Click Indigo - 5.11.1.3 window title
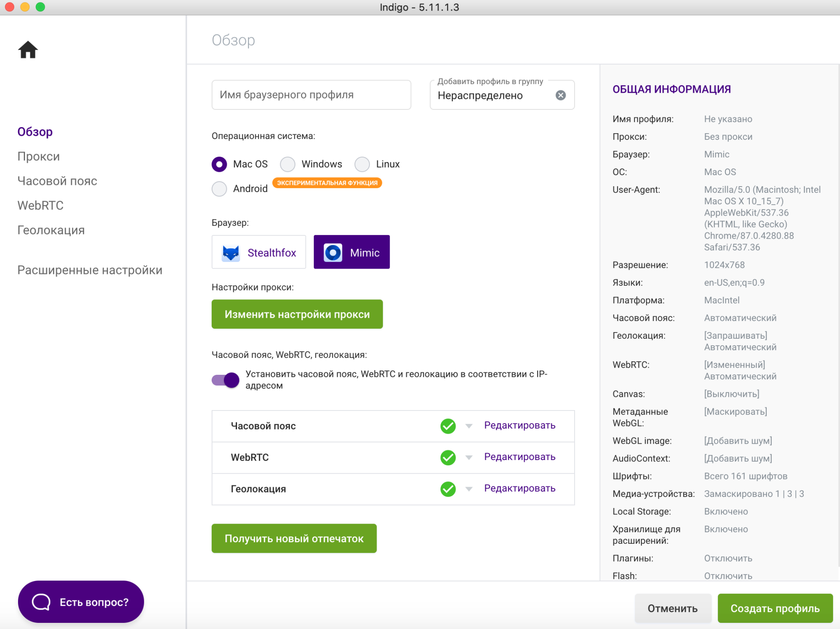Screen dimensions: 840x629 419,7
